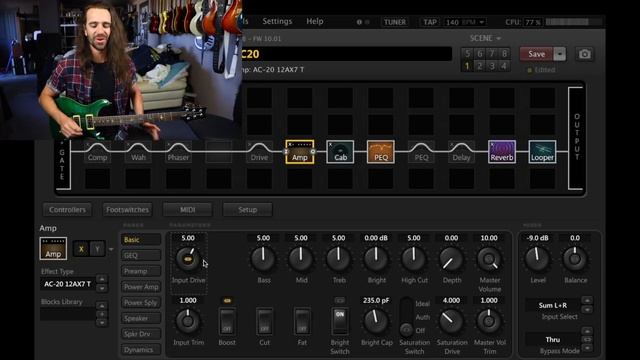Open the Preamp parameter page

(x=140, y=271)
